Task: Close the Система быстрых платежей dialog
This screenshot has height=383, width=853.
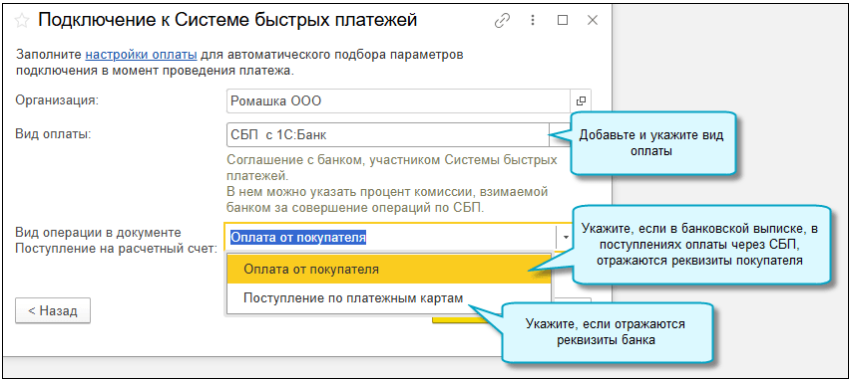Action: click(x=592, y=21)
